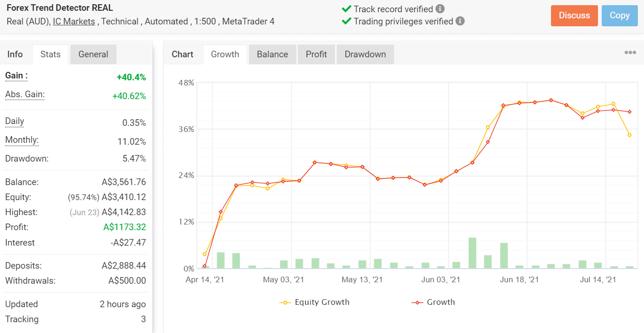This screenshot has height=333, width=644.
Task: Switch to the Balance chart tab
Action: pyautogui.click(x=272, y=54)
